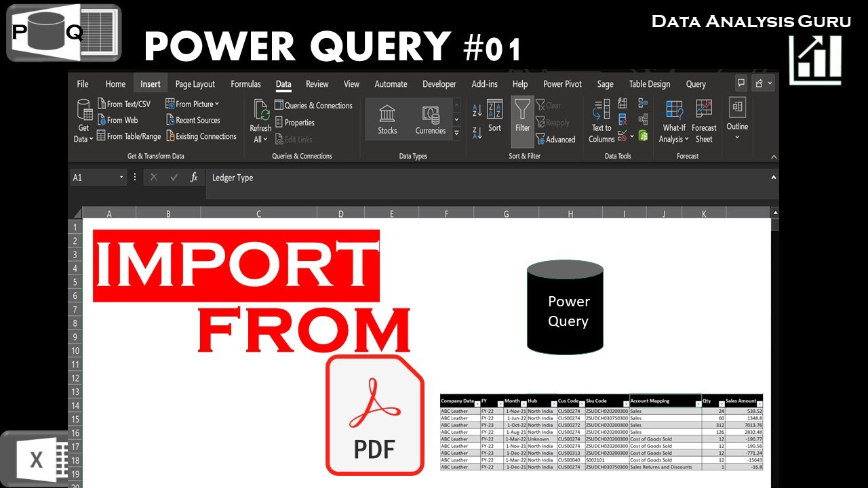Import data From Text/CSV

[x=123, y=104]
